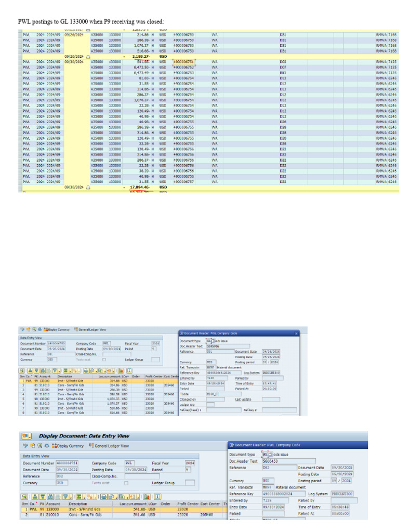Click reference B03 in postings list
The image size is (399, 532).
283,73
